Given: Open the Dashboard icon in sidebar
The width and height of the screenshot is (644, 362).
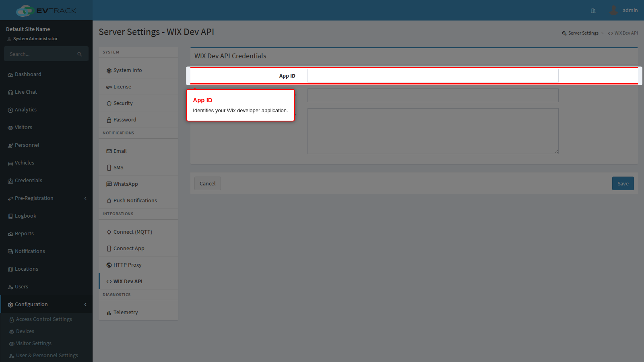Looking at the screenshot, I should tap(10, 75).
